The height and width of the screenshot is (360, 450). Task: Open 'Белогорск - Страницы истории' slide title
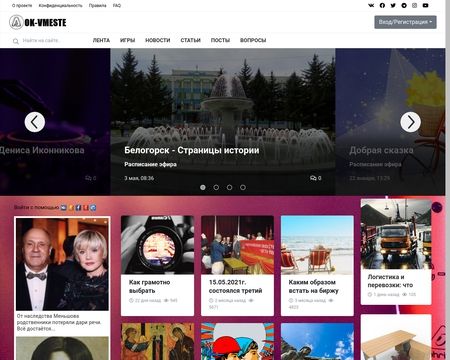(192, 150)
